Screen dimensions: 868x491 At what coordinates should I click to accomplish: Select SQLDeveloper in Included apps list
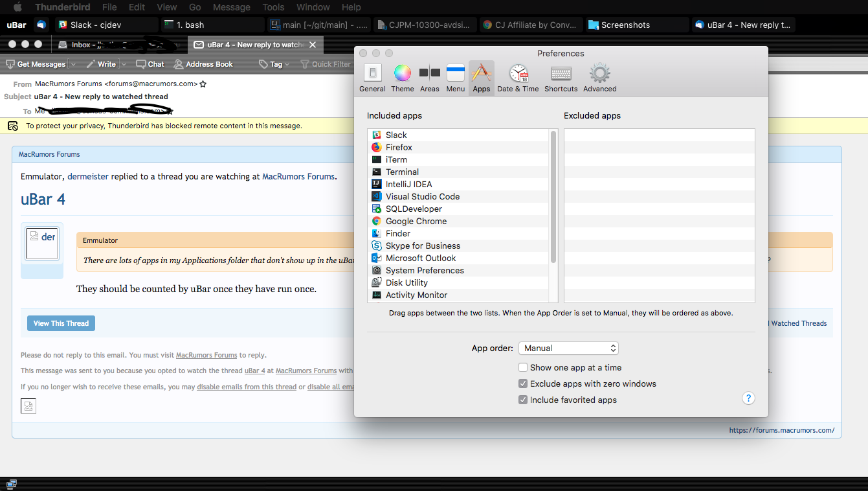coord(458,209)
